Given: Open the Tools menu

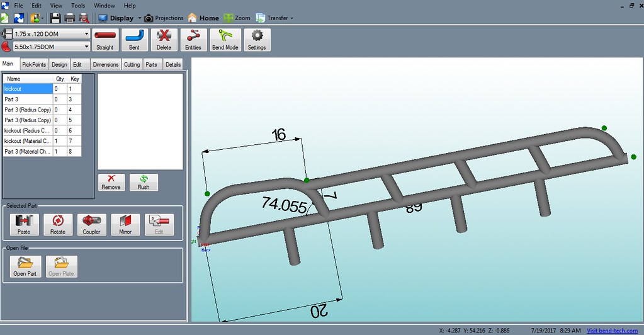Looking at the screenshot, I should 78,5.
